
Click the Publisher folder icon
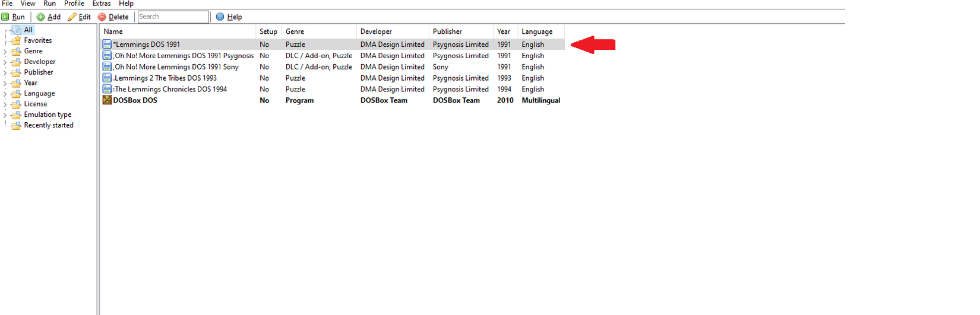(x=17, y=72)
